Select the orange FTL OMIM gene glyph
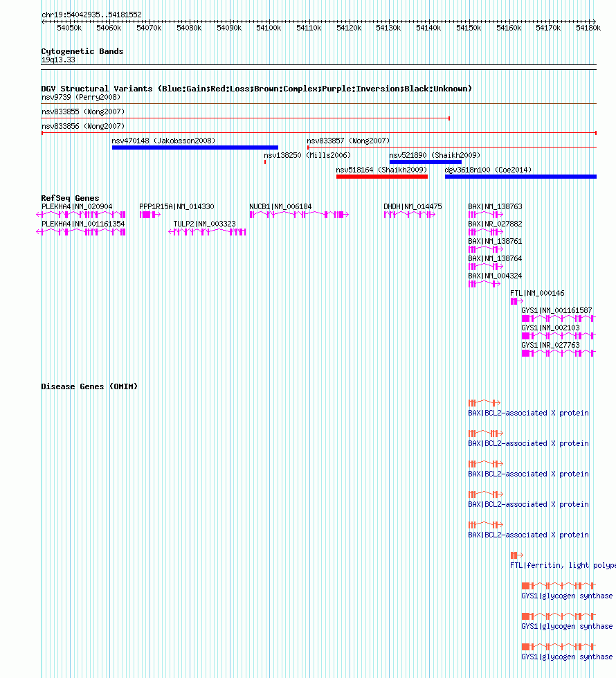616x678 pixels. (517, 555)
